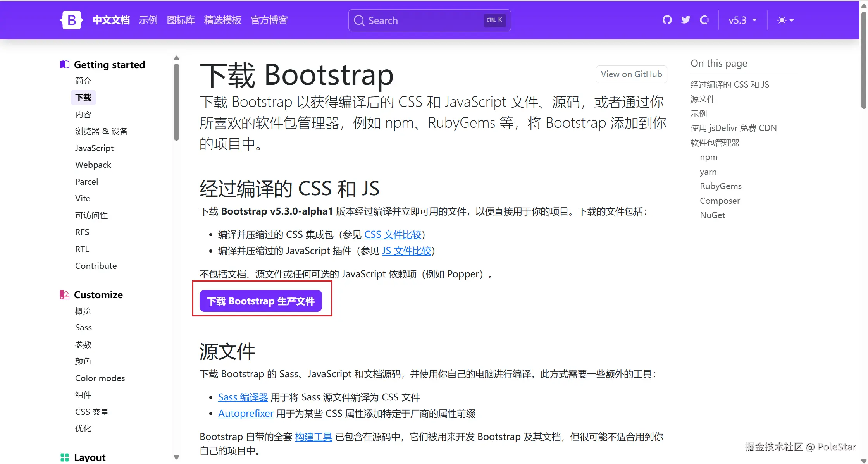The width and height of the screenshot is (868, 464).
Task: Click the Customize section icon
Action: [x=65, y=295]
